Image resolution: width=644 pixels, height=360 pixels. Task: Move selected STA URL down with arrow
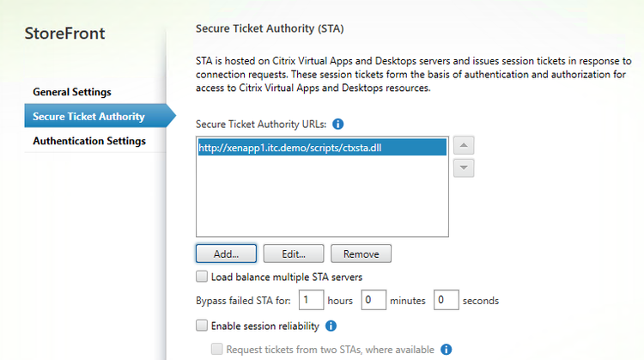click(x=464, y=168)
